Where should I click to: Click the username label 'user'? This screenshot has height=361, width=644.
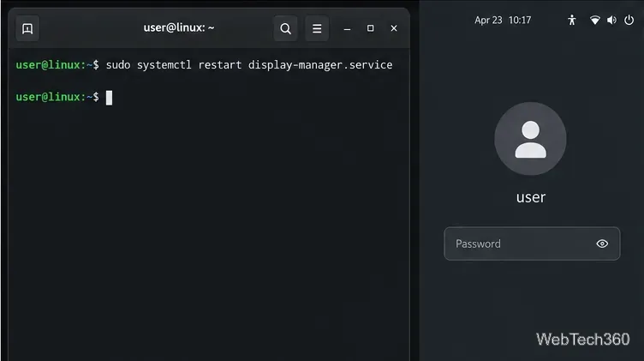click(531, 197)
